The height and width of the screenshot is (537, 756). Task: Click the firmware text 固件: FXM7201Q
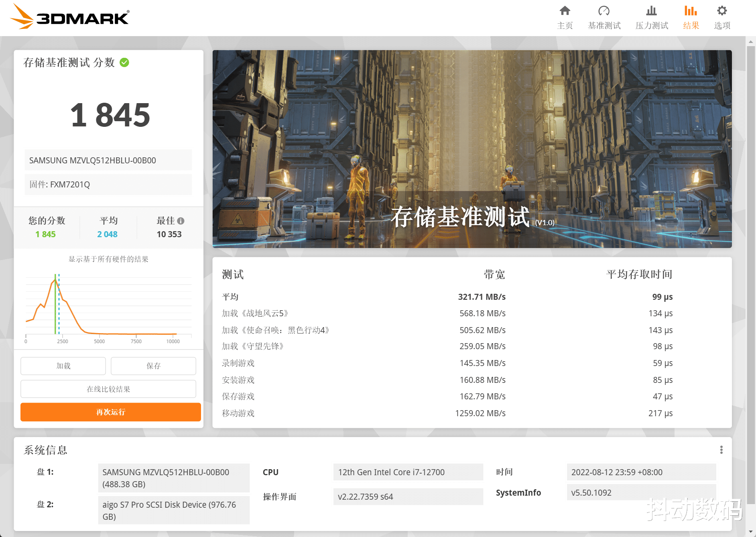tap(59, 185)
